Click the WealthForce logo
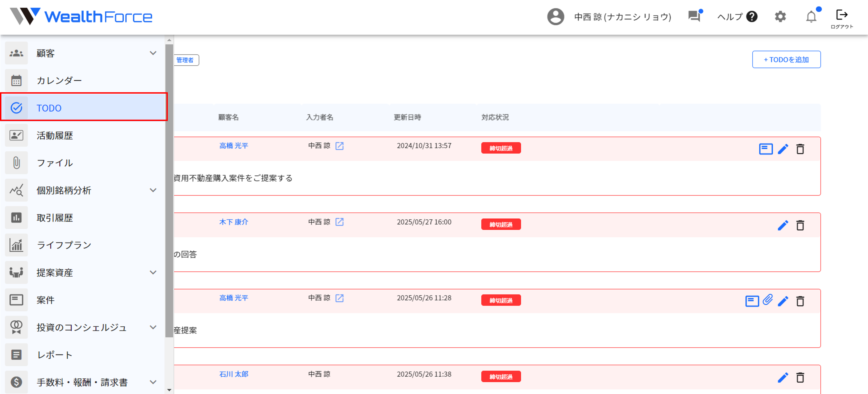The width and height of the screenshot is (868, 394). pos(81,16)
